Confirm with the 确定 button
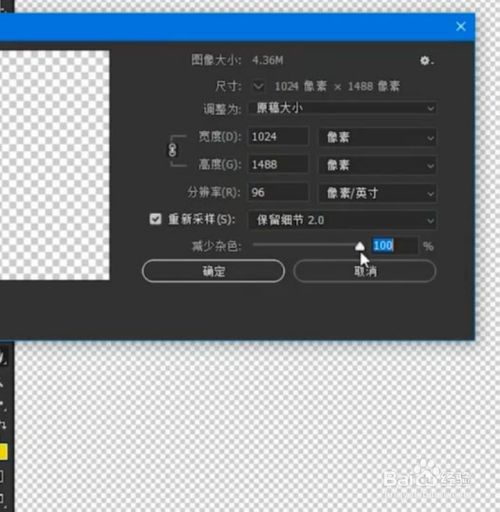Screen dimensions: 500x512 (x=213, y=271)
